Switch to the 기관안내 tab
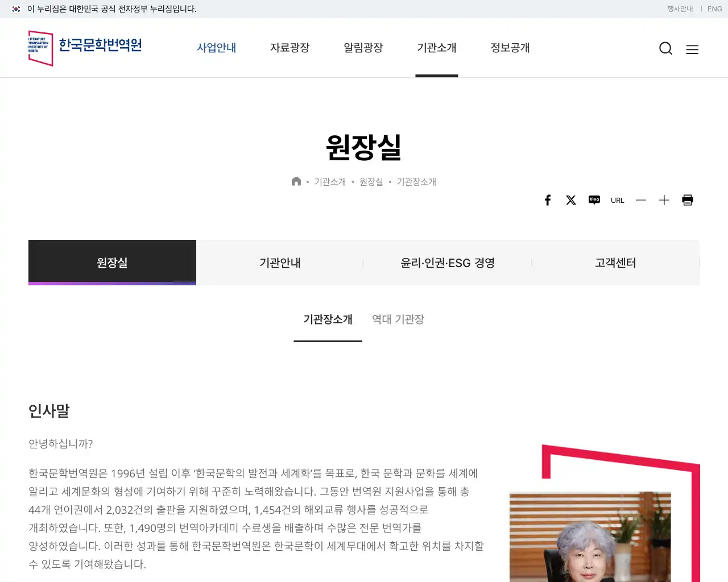Viewport: 728px width, 582px height. tap(280, 263)
